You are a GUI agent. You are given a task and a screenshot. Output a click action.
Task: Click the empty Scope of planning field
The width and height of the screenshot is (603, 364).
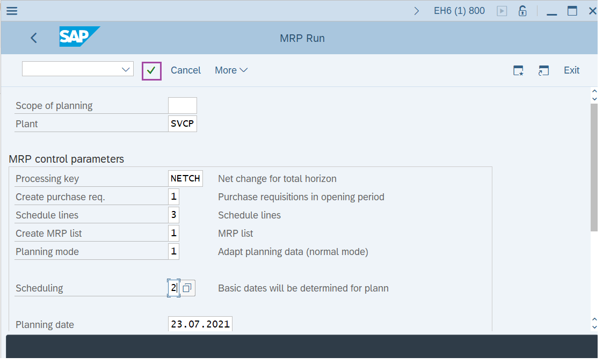[x=182, y=105]
